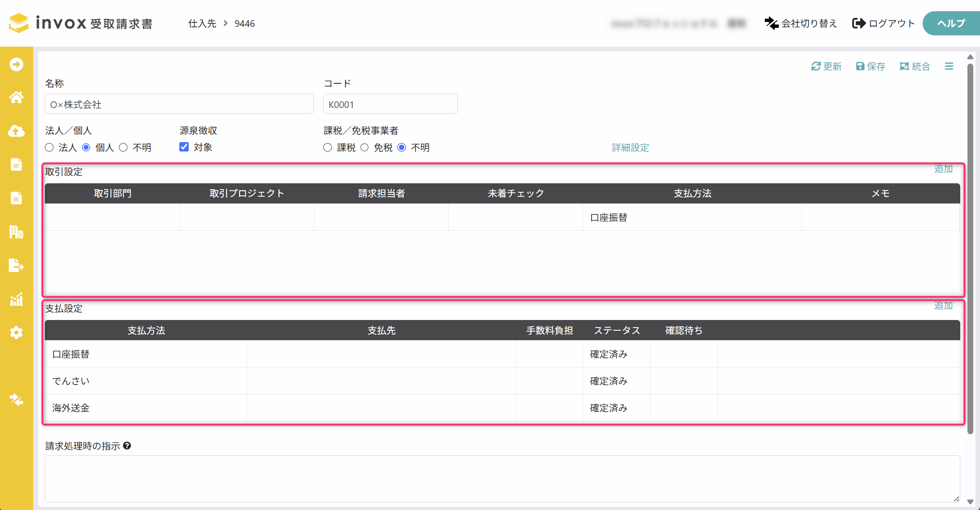The width and height of the screenshot is (980, 510).
Task: Open the home icon in sidebar
Action: [16, 97]
